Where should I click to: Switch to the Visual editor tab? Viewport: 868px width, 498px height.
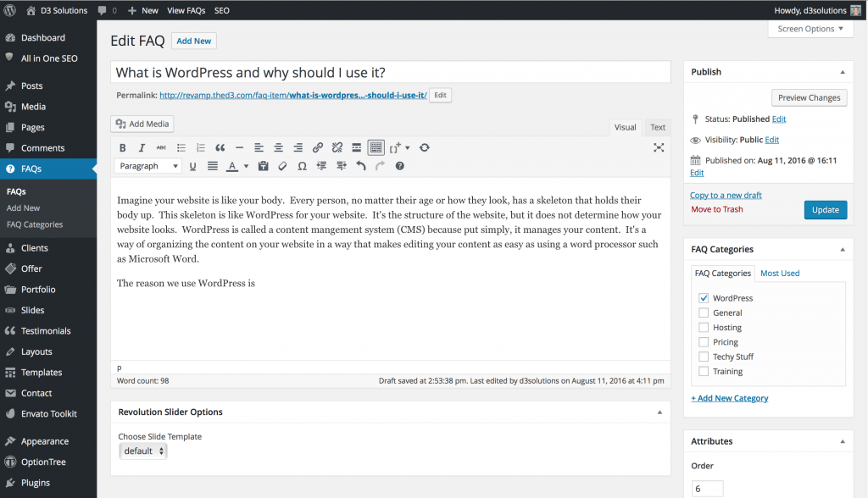[626, 127]
